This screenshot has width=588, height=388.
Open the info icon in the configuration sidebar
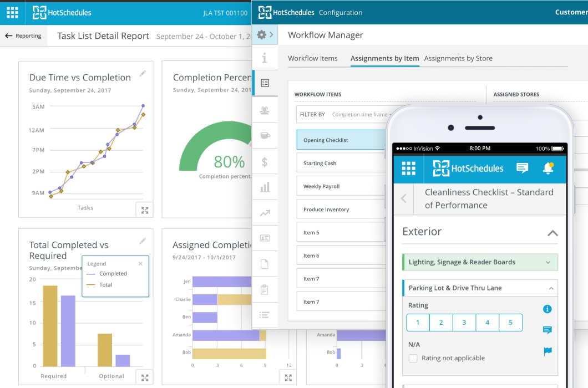tap(265, 57)
